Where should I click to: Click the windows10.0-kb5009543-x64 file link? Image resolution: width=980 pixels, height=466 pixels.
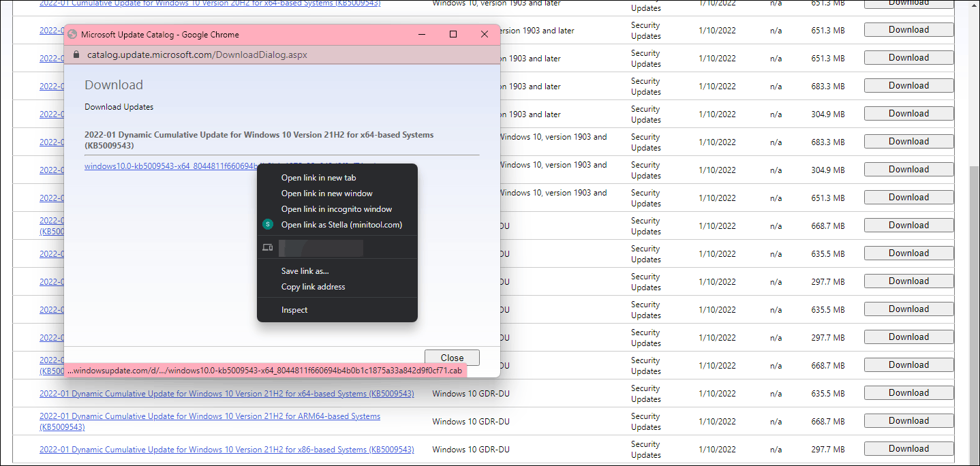pos(170,166)
